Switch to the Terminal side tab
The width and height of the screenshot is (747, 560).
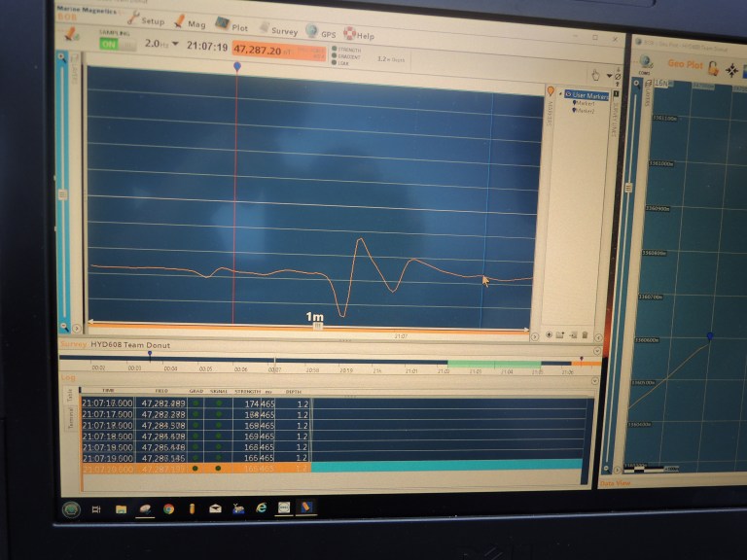[x=71, y=417]
